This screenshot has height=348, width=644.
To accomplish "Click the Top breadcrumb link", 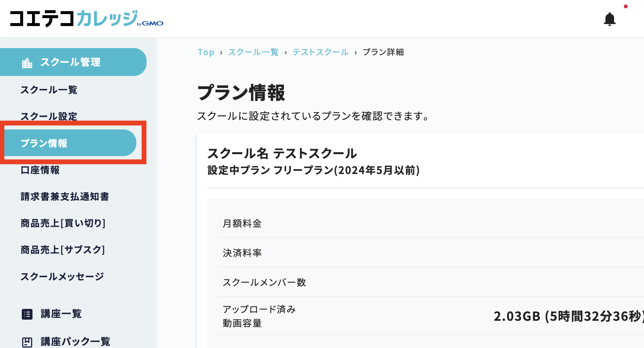I will pos(205,52).
